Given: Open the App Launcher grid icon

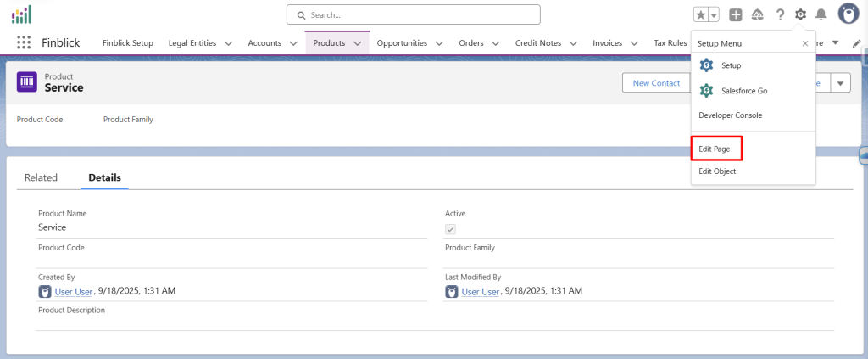Looking at the screenshot, I should [x=24, y=42].
